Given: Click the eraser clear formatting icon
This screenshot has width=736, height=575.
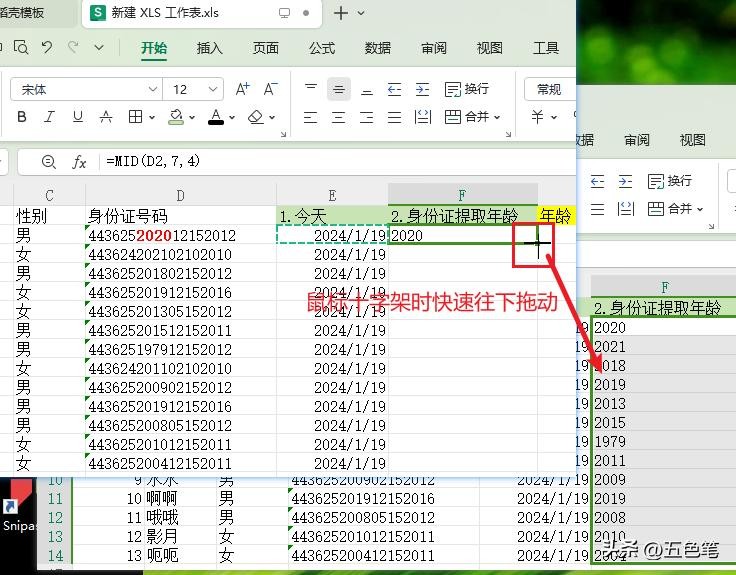Looking at the screenshot, I should point(256,117).
